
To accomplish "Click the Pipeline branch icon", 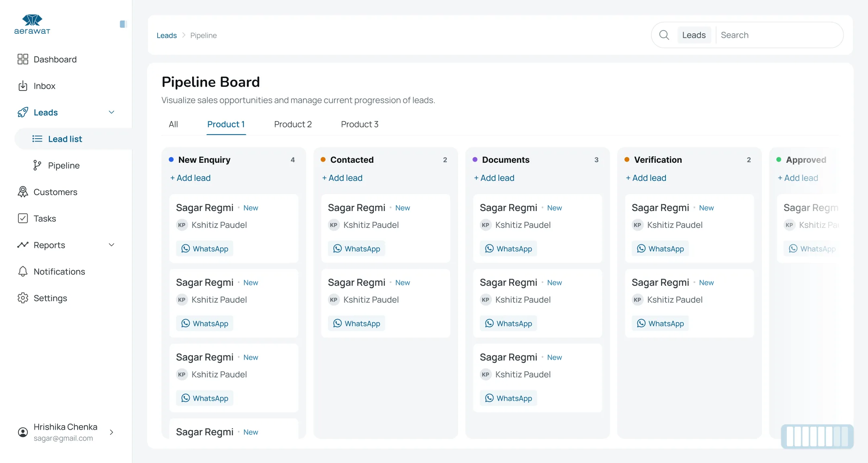I will pyautogui.click(x=37, y=165).
